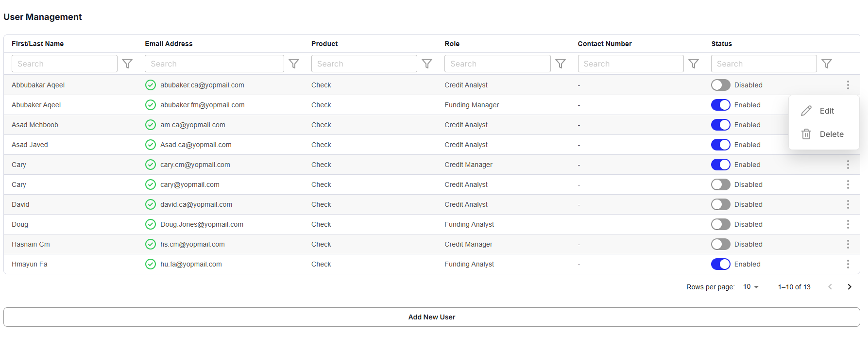Click First/Last Name column header
Screen dimensions: 868x350
tap(37, 44)
